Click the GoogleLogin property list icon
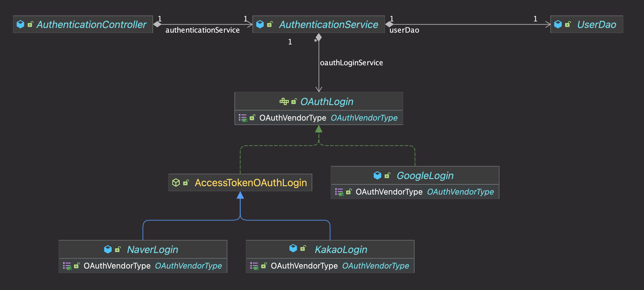The height and width of the screenshot is (290, 644). [339, 192]
